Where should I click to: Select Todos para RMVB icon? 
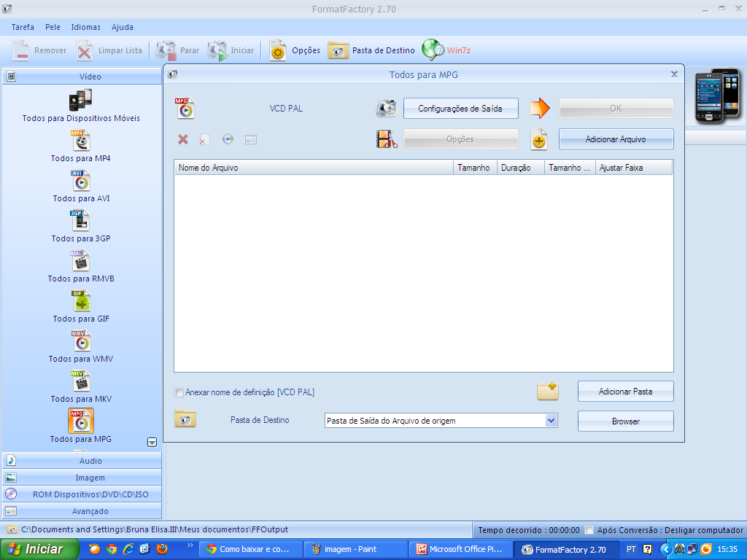click(x=80, y=260)
